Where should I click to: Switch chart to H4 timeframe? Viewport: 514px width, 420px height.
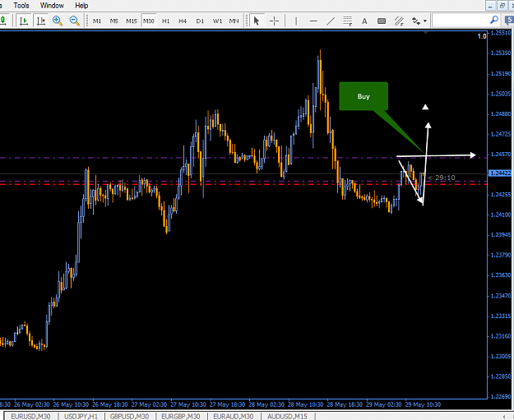tap(183, 21)
